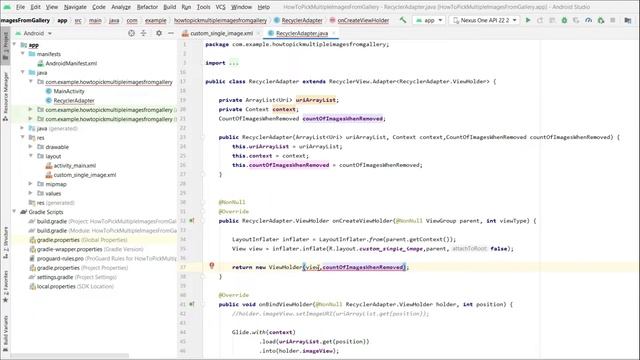Open the Build menu
This screenshot has width=640, height=360.
[x=169, y=7]
